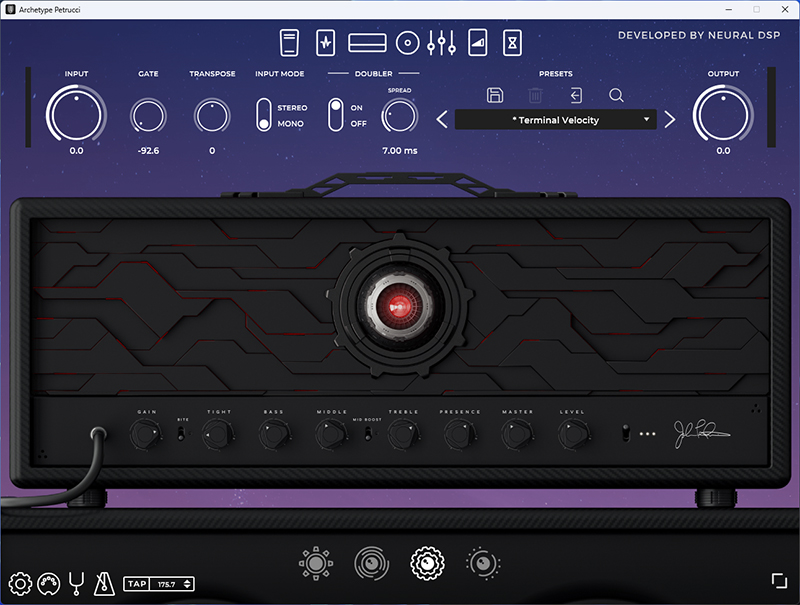
Task: Close the Archetype Petrucci window
Action: (785, 9)
